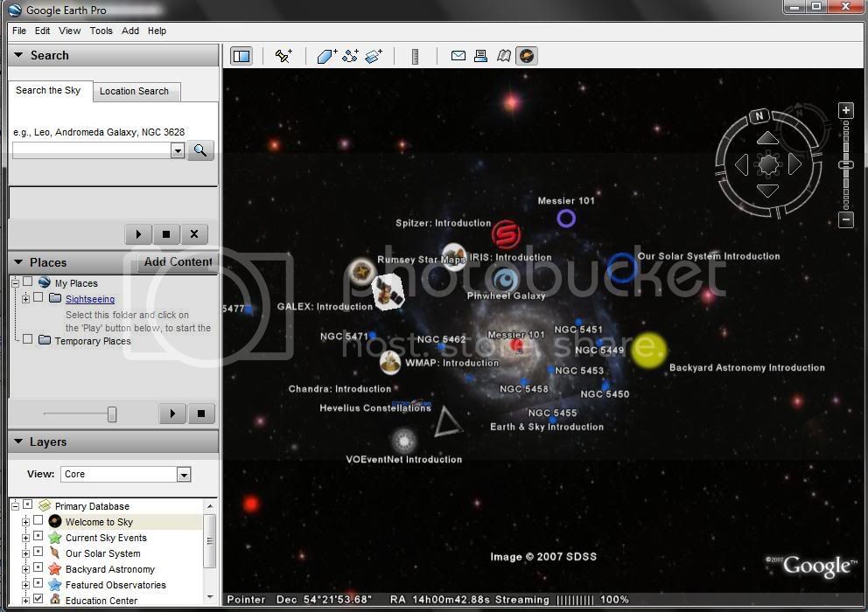The height and width of the screenshot is (612, 868).
Task: Open the Sightseeing link in Places
Action: coord(90,299)
